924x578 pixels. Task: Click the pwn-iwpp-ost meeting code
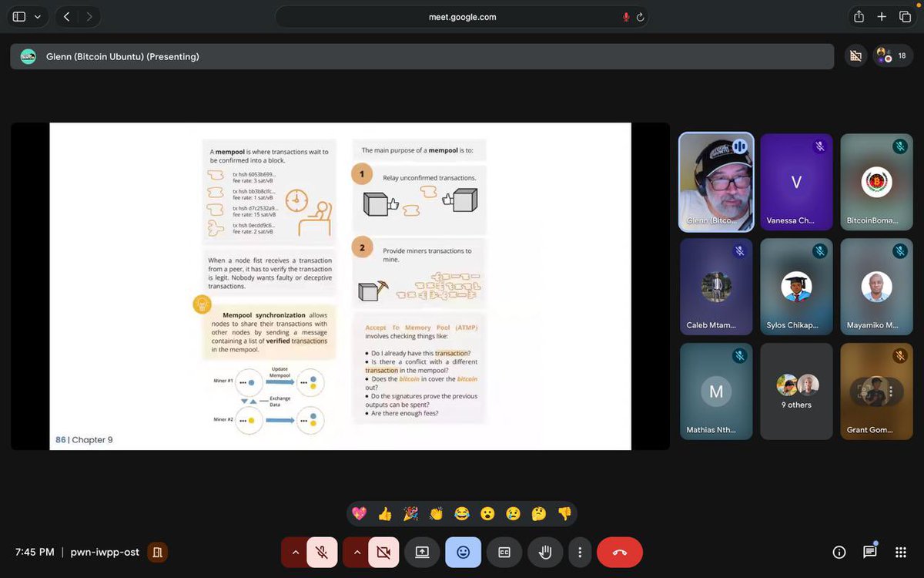pyautogui.click(x=104, y=552)
